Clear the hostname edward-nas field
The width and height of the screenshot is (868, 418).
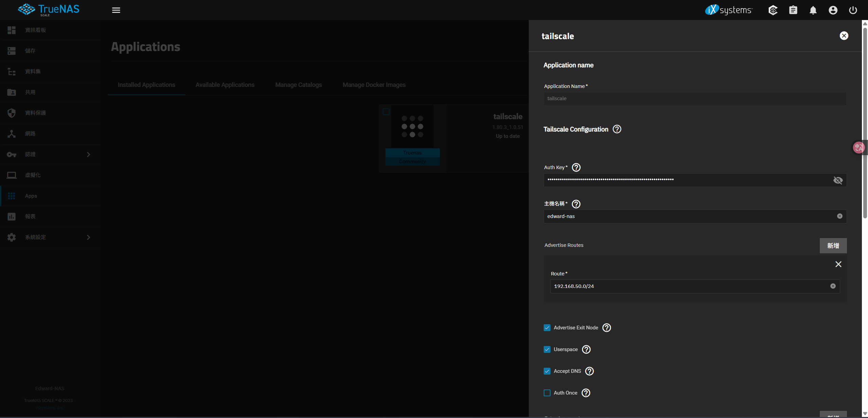coord(839,216)
